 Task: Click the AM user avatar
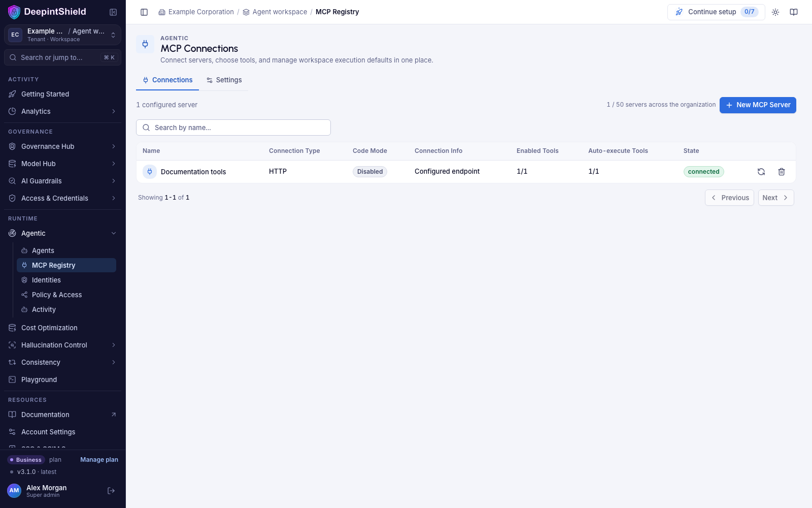click(x=14, y=491)
